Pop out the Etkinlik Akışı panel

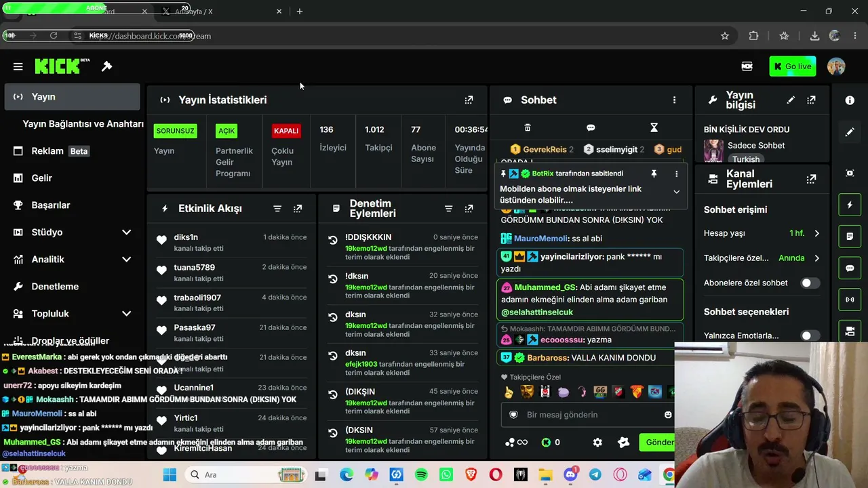298,209
